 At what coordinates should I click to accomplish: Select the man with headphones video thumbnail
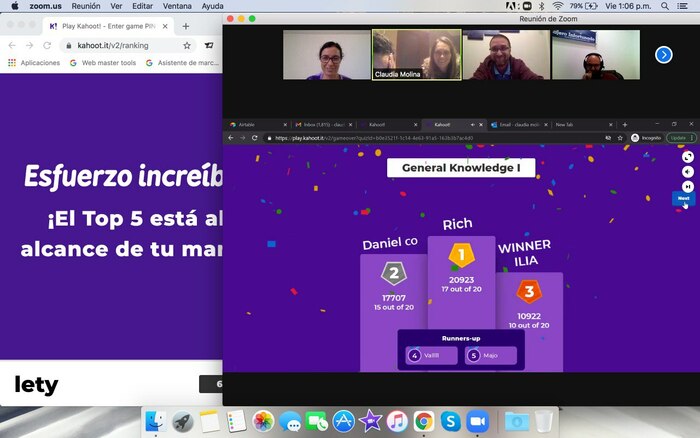point(596,54)
